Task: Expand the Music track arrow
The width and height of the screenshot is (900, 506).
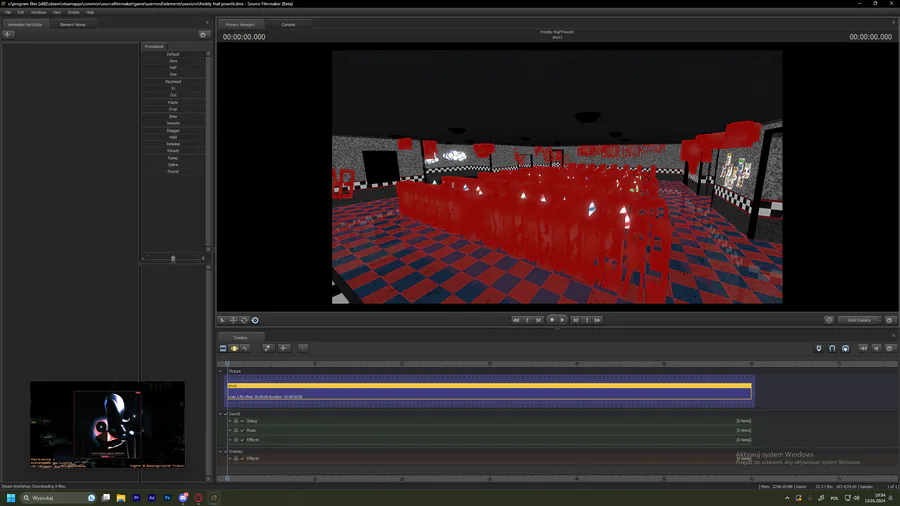Action: tap(230, 430)
